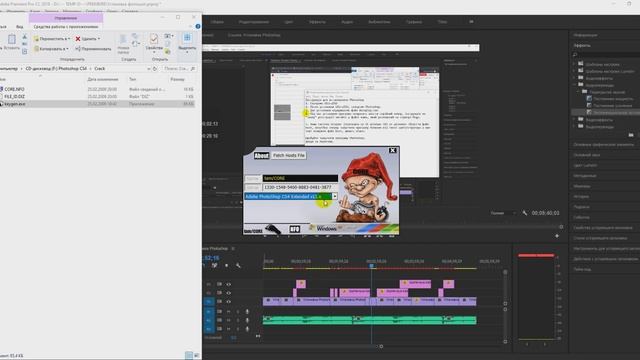Click the 'Patch Hosts File' button
640x360 pixels.
click(289, 156)
